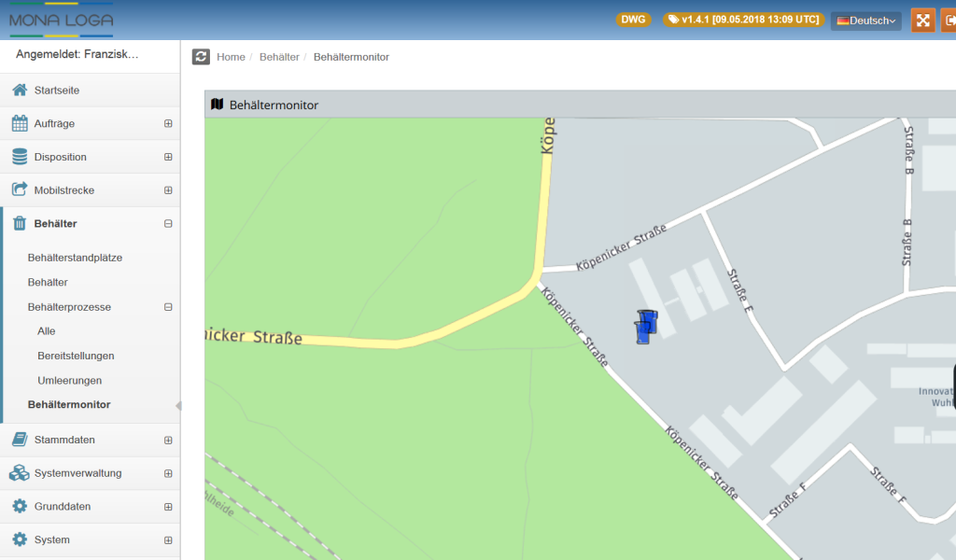Click Straße E label on map
956x560 pixels.
click(740, 290)
